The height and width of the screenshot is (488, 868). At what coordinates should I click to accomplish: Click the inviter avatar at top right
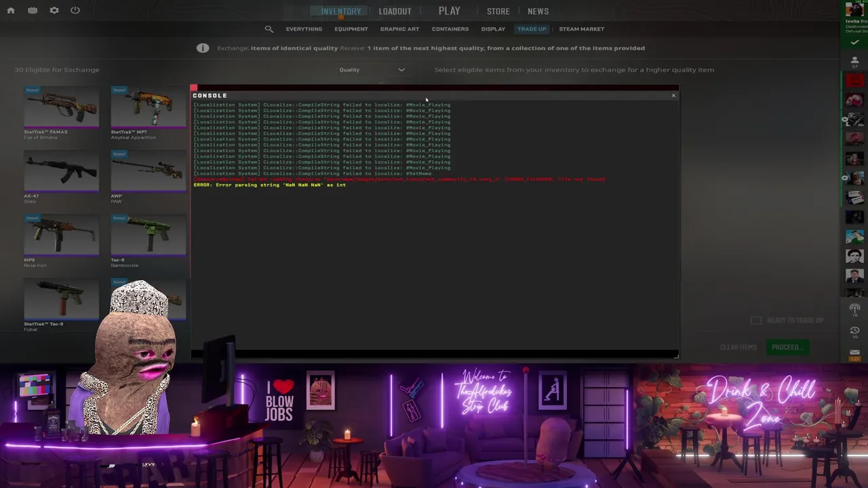pyautogui.click(x=854, y=9)
